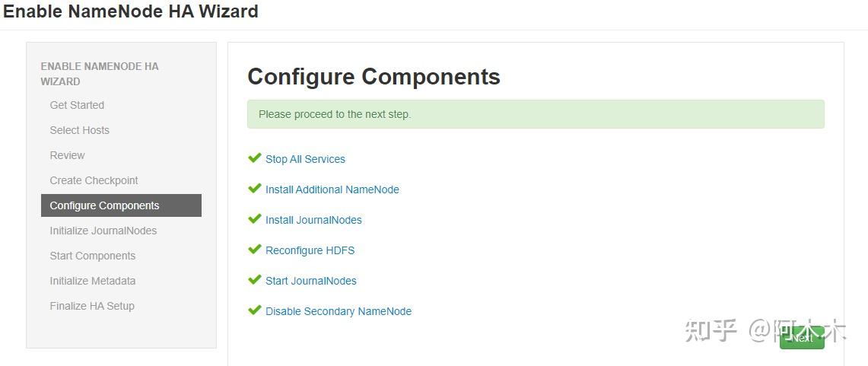Click the checkmark icon for Install JournalNodes
This screenshot has height=366, width=868.
point(255,219)
